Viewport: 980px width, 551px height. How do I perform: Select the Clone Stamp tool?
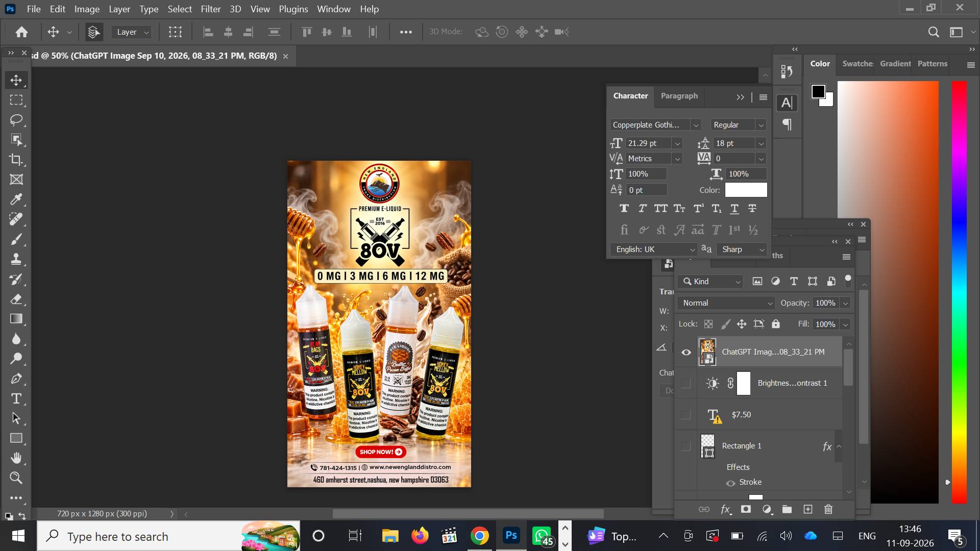click(16, 259)
